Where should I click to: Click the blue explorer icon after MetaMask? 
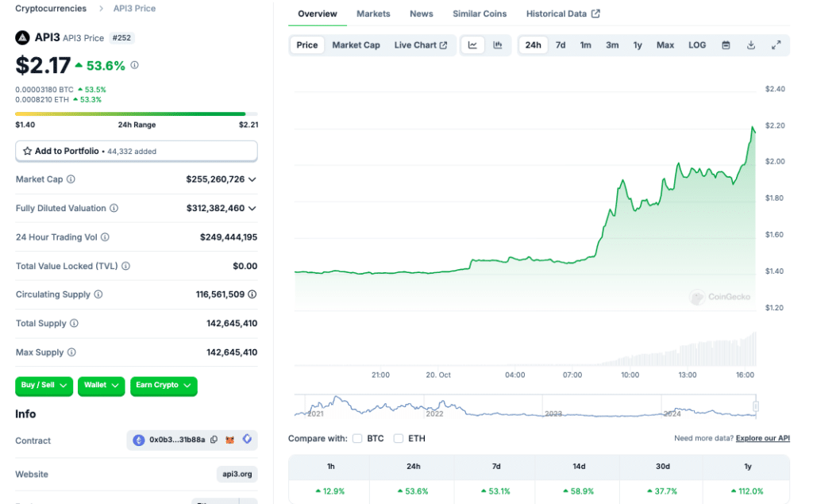pos(248,439)
